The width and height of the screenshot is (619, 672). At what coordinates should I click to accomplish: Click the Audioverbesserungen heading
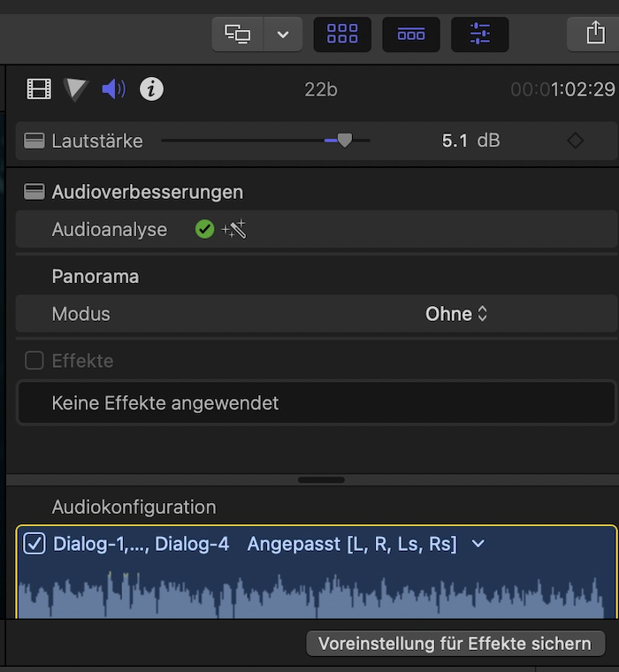pos(148,192)
